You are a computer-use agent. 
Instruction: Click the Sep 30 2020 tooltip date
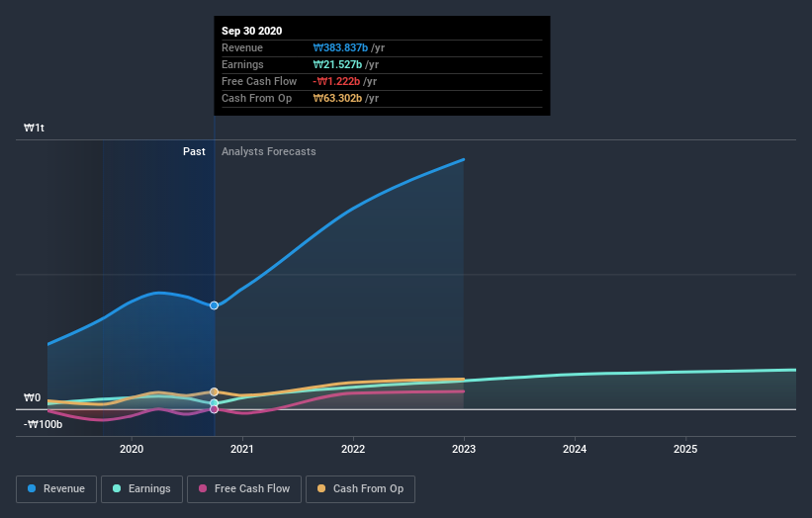(x=251, y=31)
